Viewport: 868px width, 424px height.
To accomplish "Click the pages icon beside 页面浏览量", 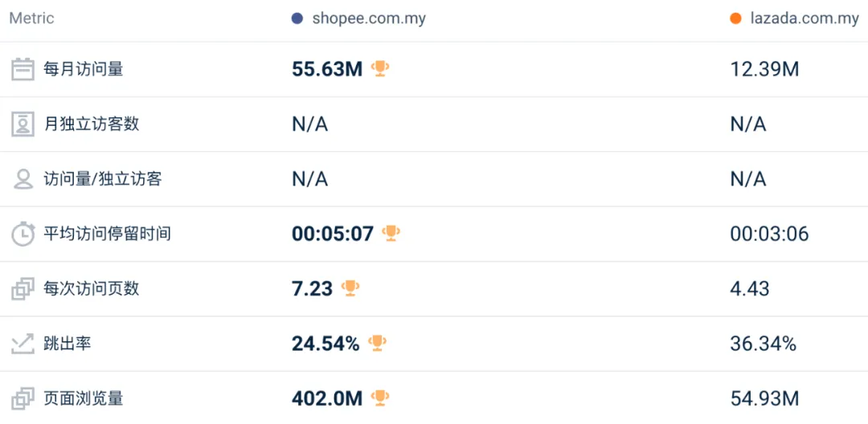I will tap(23, 397).
